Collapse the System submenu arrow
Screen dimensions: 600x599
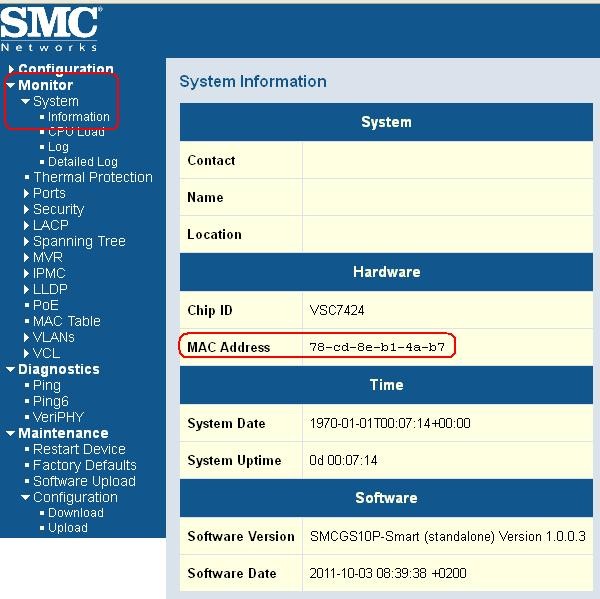click(26, 101)
